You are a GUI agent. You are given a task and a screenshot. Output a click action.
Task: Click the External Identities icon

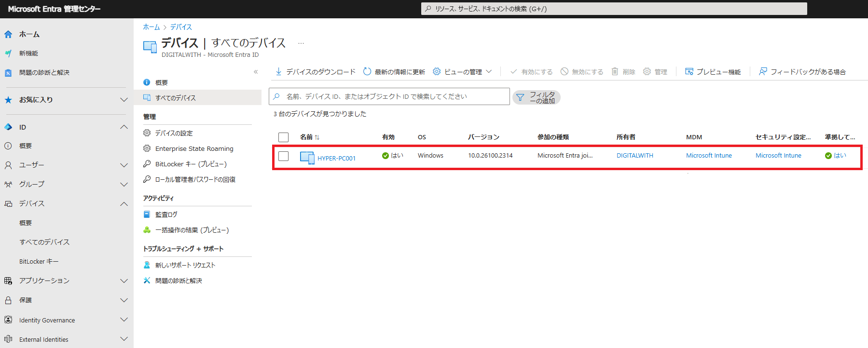pos(8,339)
